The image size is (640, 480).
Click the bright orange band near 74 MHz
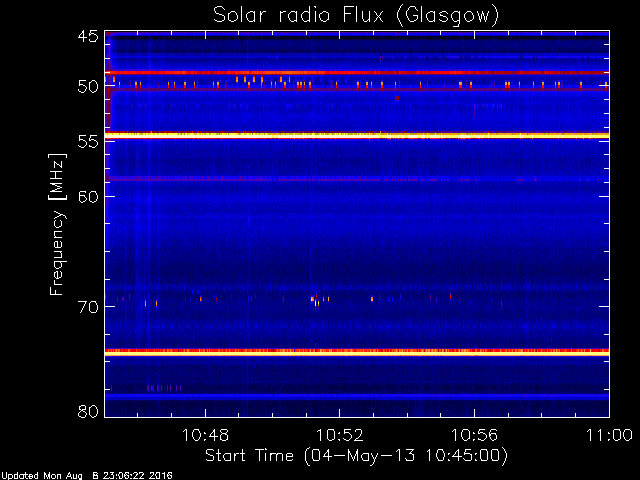point(357,352)
